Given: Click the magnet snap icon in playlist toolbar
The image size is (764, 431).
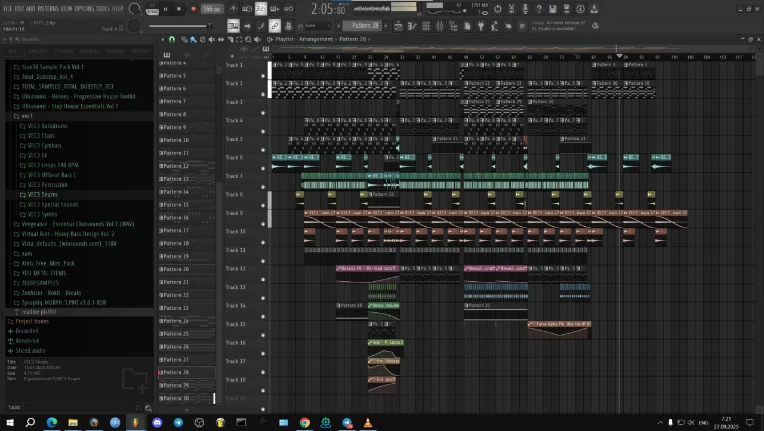Looking at the screenshot, I should pyautogui.click(x=172, y=40).
